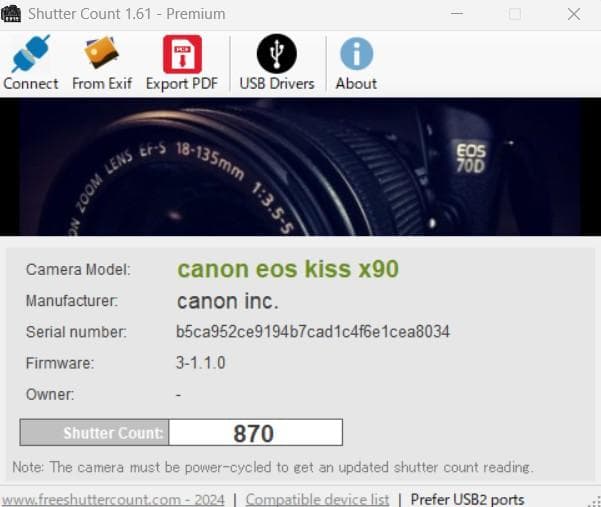The image size is (601, 507).
Task: Click the Camera Model label
Action: coord(78,270)
